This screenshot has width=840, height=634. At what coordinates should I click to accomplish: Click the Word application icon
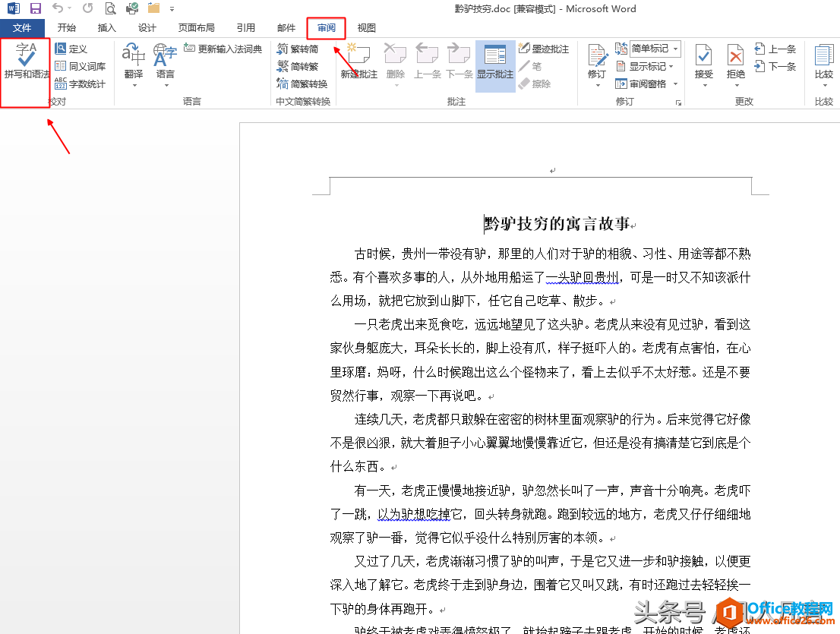tap(14, 8)
